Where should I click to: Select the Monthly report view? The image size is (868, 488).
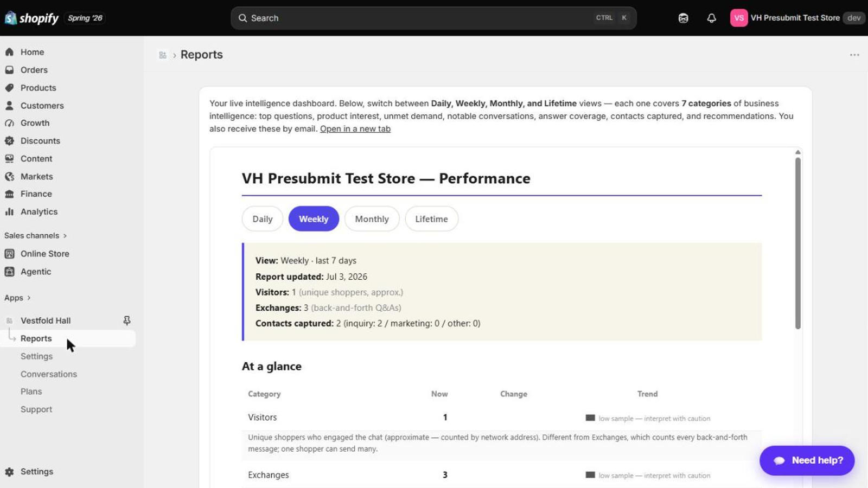pyautogui.click(x=372, y=219)
